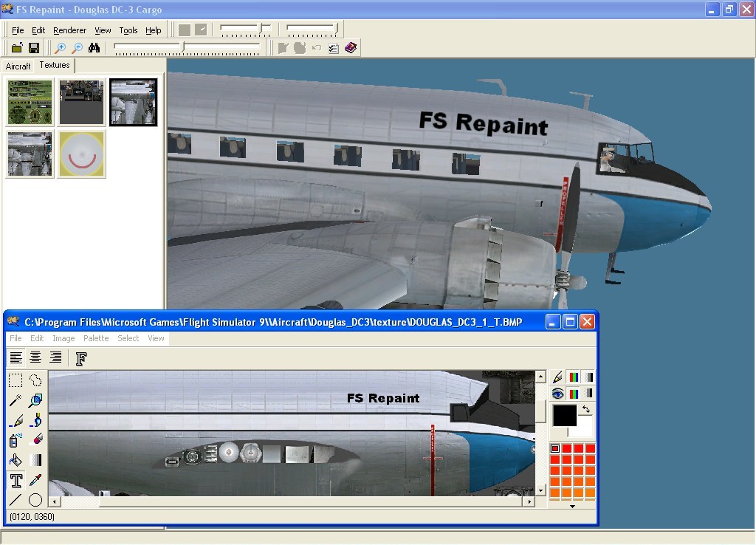
Task: Open the Help menu
Action: pos(154,30)
